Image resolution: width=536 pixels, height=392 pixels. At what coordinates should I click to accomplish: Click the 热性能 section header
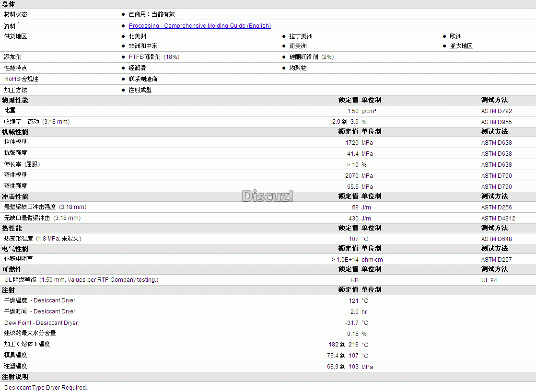tap(12, 228)
